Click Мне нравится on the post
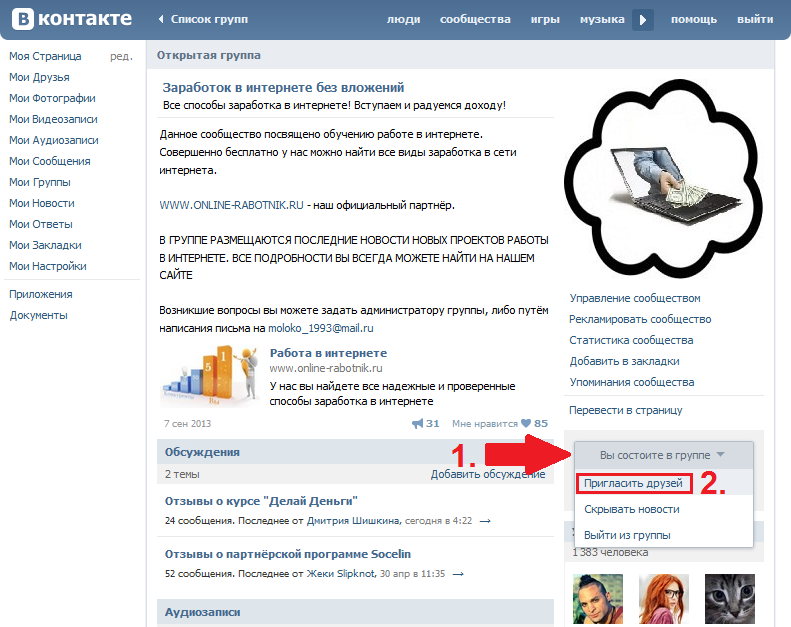The image size is (791, 627). point(485,424)
